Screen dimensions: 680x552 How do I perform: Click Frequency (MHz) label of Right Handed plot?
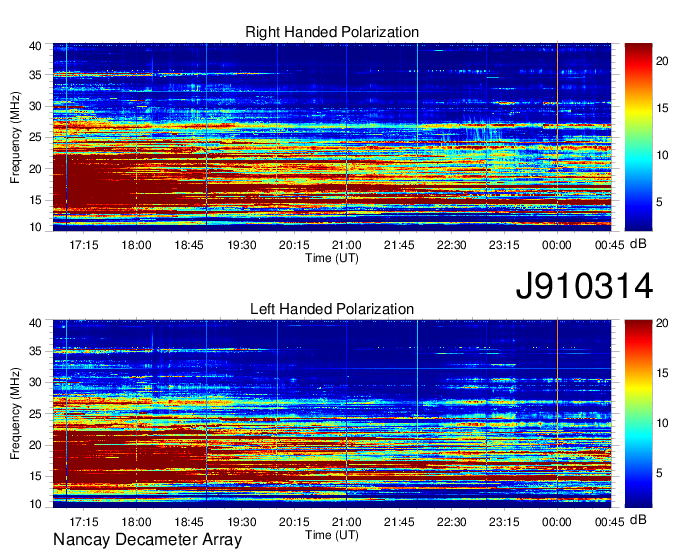[x=15, y=137]
